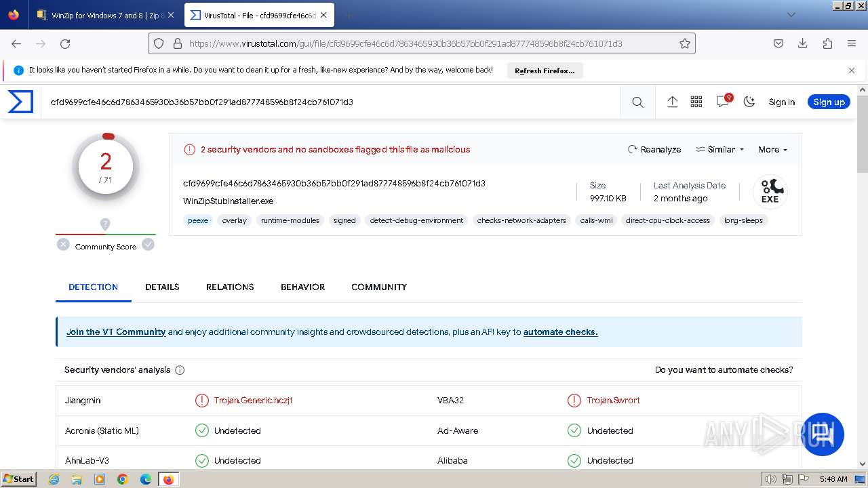Click Ad-Aware undetected check icon
868x488 pixels.
pyautogui.click(x=574, y=430)
